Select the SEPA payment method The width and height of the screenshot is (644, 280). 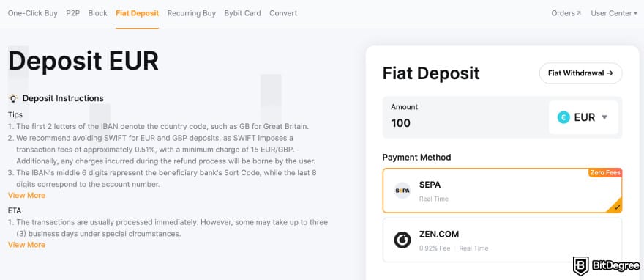[x=502, y=191]
